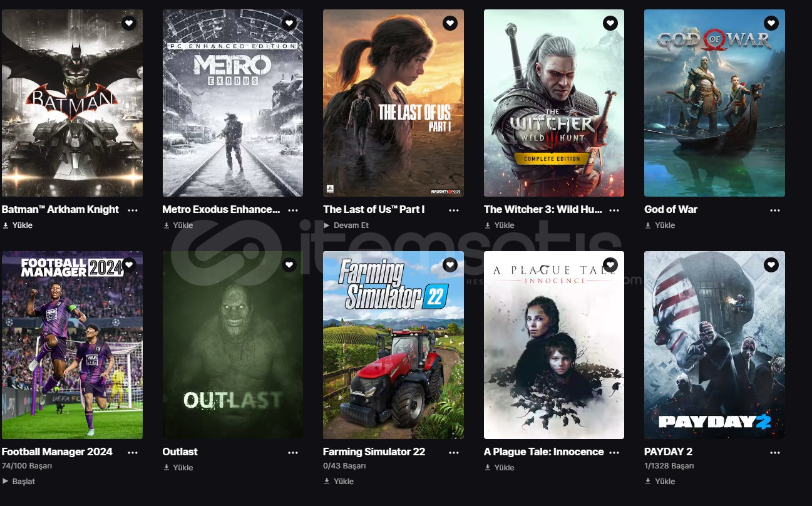Click the heart icon on Outlast cover
The width and height of the screenshot is (812, 506).
pyautogui.click(x=289, y=265)
